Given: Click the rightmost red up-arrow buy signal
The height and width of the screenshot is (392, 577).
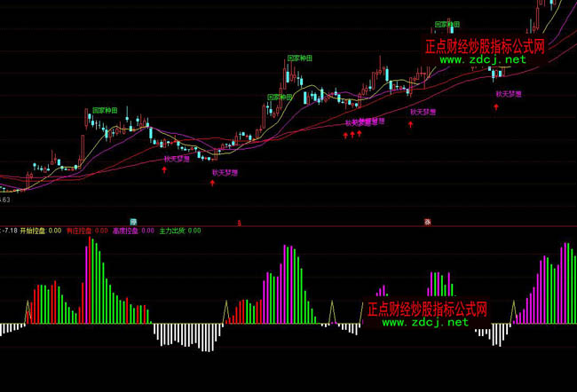Looking at the screenshot, I should (496, 106).
